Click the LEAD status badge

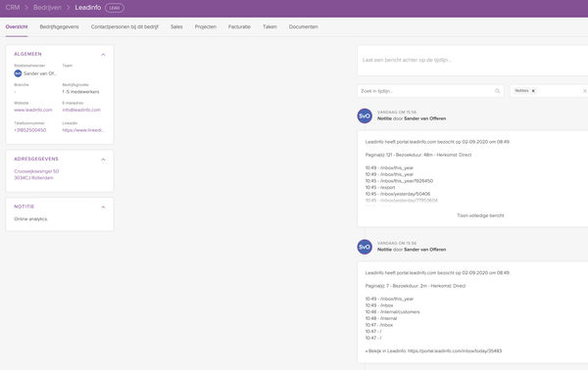click(x=115, y=8)
